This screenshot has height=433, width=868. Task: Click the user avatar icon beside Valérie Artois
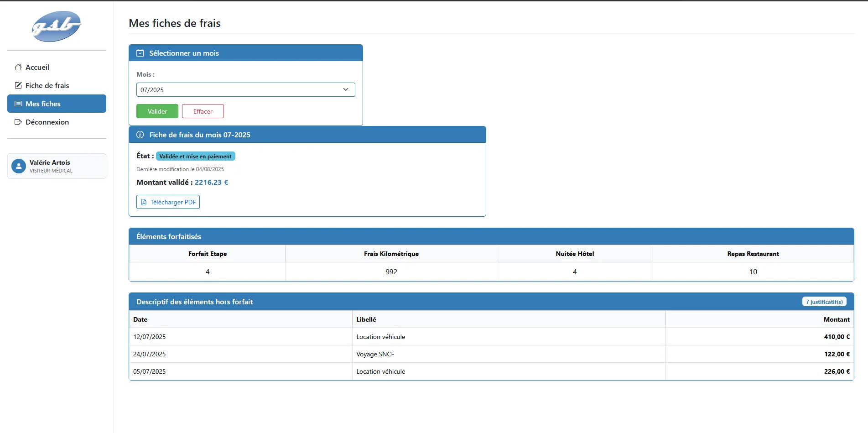pyautogui.click(x=18, y=166)
